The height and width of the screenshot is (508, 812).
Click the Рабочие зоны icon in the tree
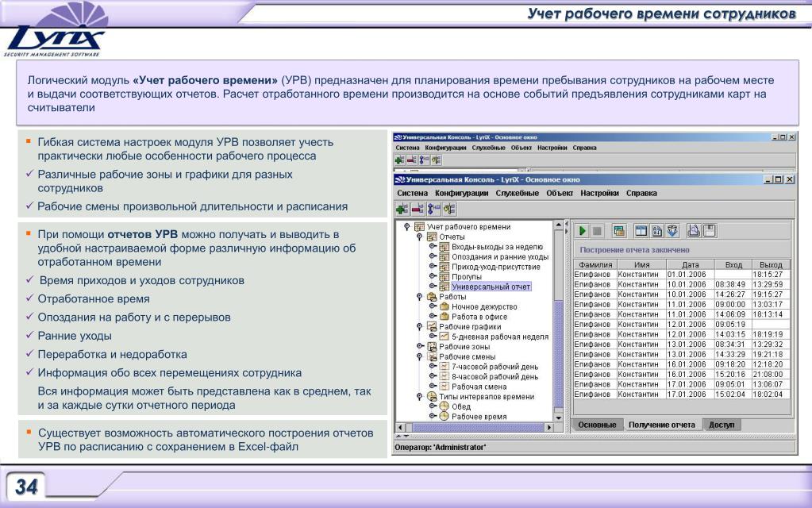point(432,347)
